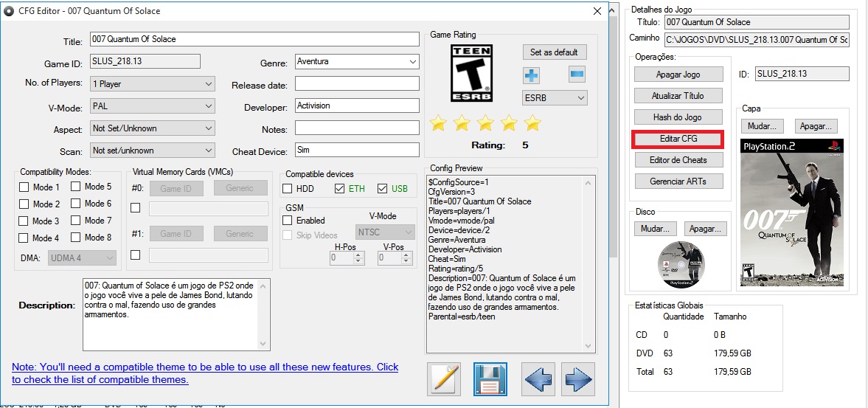868x408 pixels.
Task: Expand the V-Mode dropdown set to PAL
Action: (x=153, y=106)
